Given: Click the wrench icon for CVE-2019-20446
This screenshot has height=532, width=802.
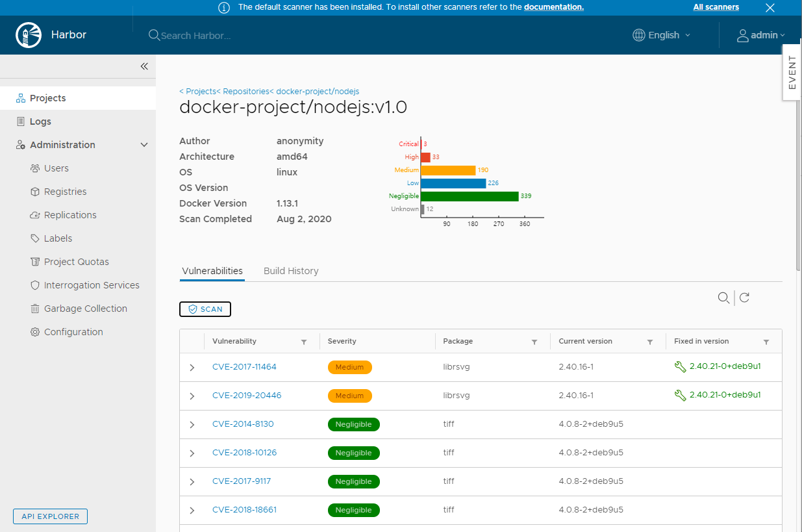Looking at the screenshot, I should [x=681, y=395].
